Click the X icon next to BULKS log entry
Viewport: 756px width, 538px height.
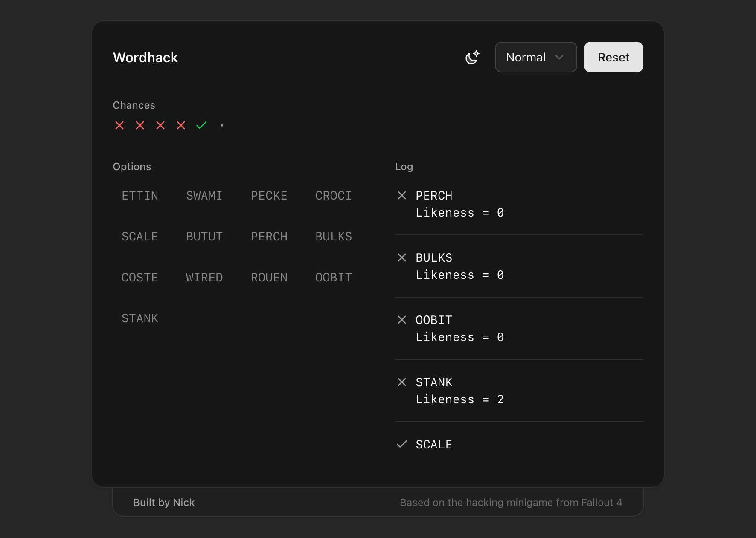pyautogui.click(x=402, y=258)
